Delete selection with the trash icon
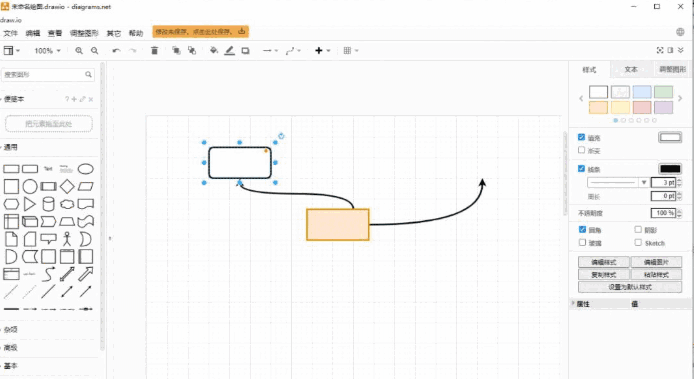This screenshot has height=379, width=694. [x=154, y=50]
